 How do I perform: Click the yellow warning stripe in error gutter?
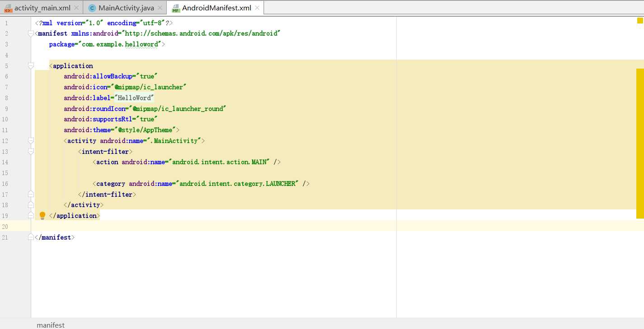(x=640, y=143)
